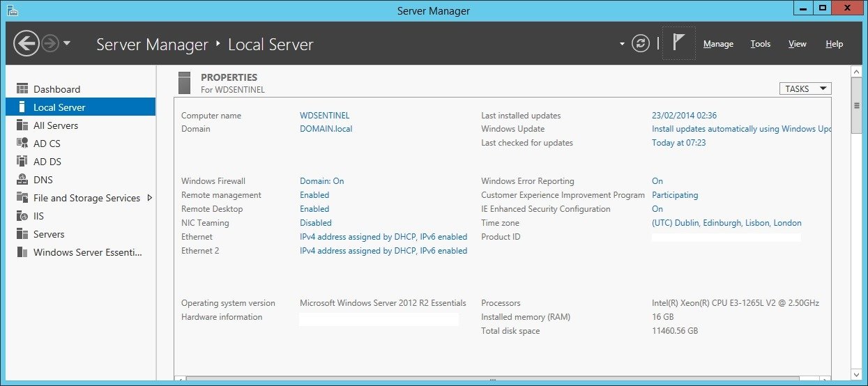Open the TASKS dropdown
868x386 pixels.
click(805, 88)
